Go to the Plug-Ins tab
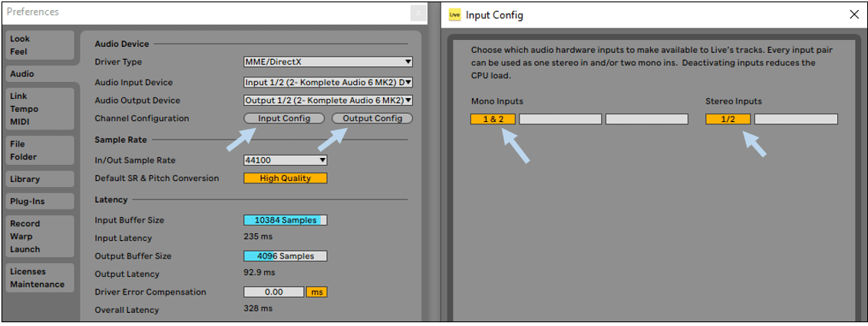868x326 pixels. [x=40, y=202]
